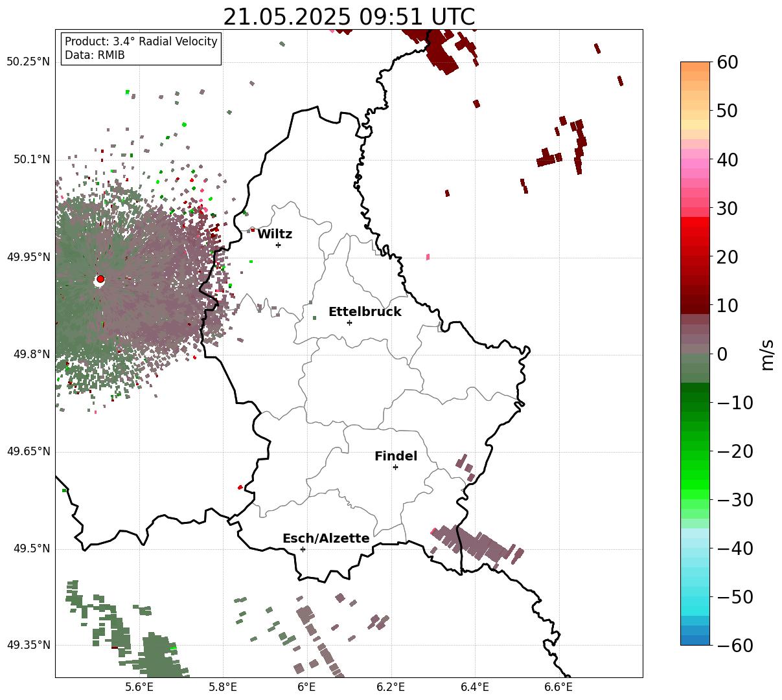Click the 6.2°E longitude label
This screenshot has width=782, height=700.
click(391, 688)
